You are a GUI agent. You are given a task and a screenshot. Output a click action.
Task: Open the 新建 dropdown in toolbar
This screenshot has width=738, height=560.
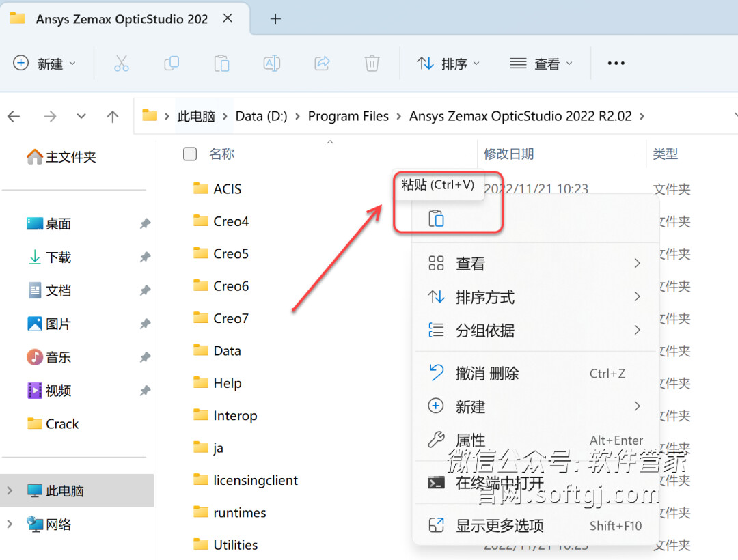coord(44,63)
